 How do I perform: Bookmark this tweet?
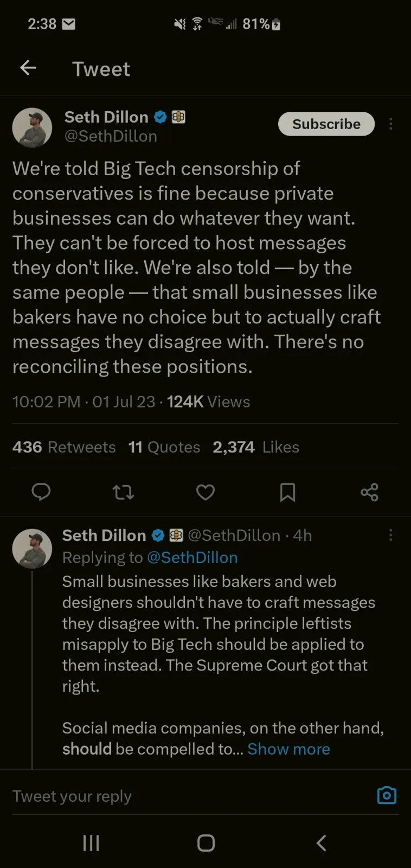[x=287, y=492]
